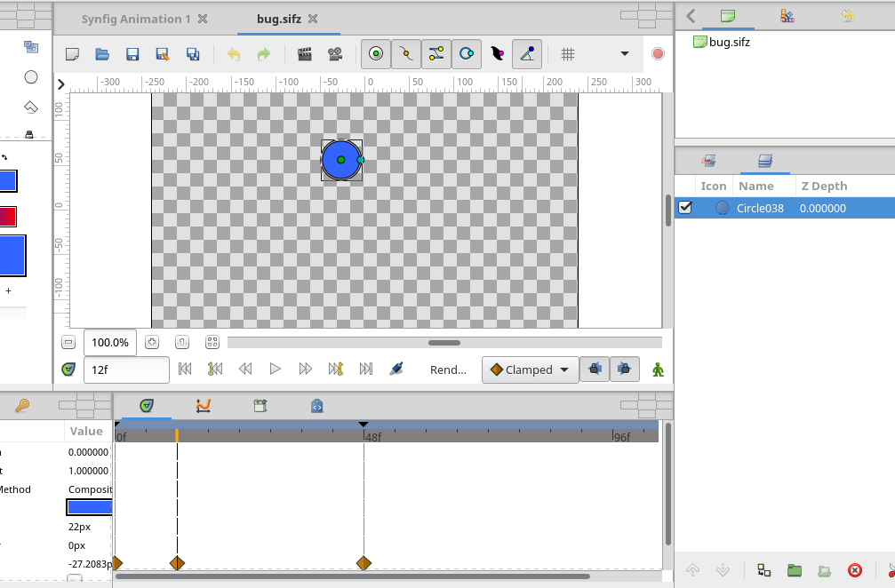
Task: Open the Sound panel tab
Action: (x=260, y=406)
